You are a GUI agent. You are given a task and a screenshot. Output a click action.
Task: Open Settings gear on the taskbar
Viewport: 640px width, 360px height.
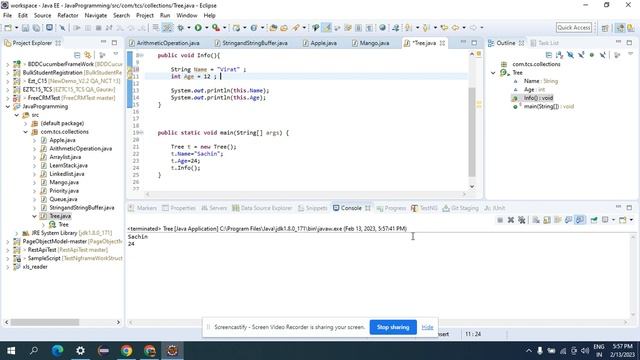tap(80, 351)
